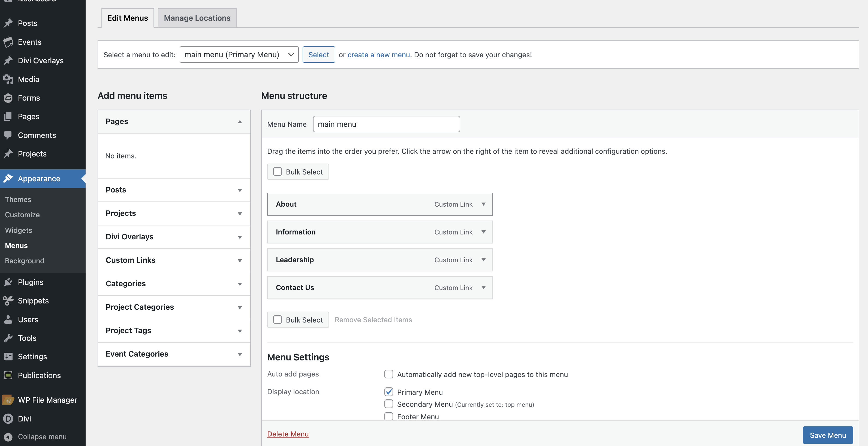Collapse the Pages panel
This screenshot has width=868, height=446.
[240, 121]
